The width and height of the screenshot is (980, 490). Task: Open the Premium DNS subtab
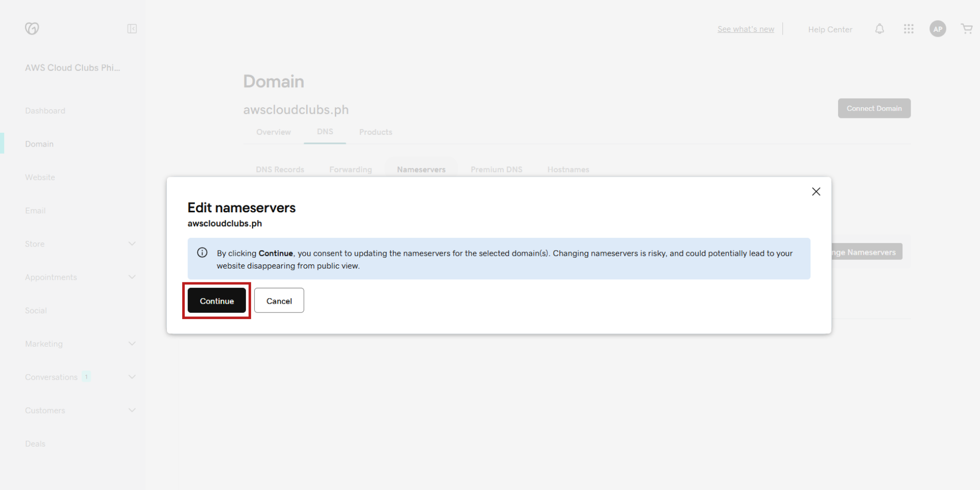497,169
